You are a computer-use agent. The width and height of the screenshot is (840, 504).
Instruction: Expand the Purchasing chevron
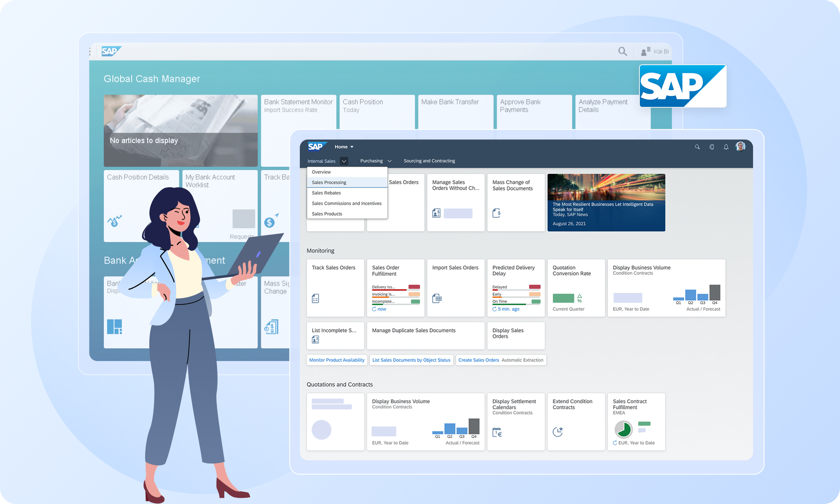pyautogui.click(x=389, y=161)
